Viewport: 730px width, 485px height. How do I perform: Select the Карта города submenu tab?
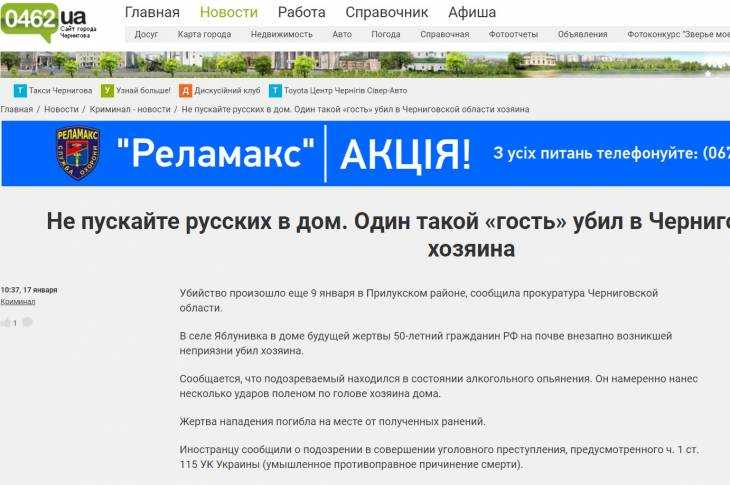click(204, 34)
